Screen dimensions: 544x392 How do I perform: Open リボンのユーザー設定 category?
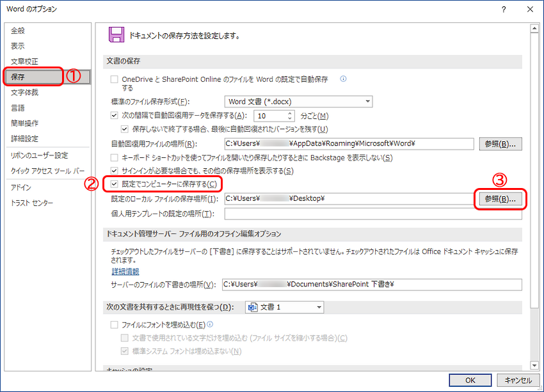tap(39, 155)
